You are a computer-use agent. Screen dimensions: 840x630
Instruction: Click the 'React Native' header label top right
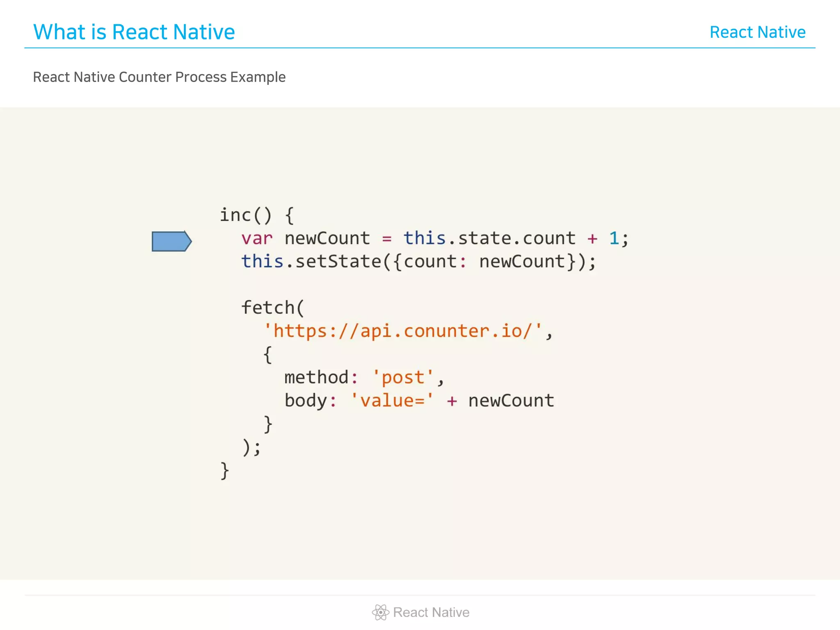758,32
